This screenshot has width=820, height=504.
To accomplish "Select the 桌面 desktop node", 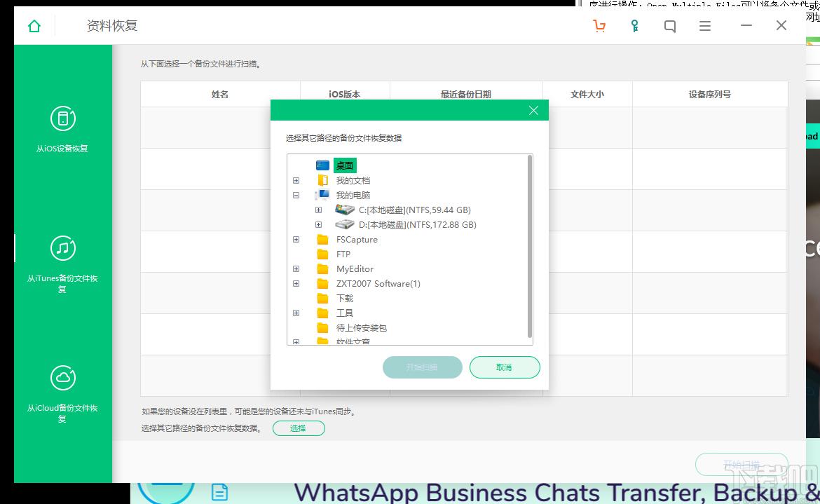I will (345, 165).
